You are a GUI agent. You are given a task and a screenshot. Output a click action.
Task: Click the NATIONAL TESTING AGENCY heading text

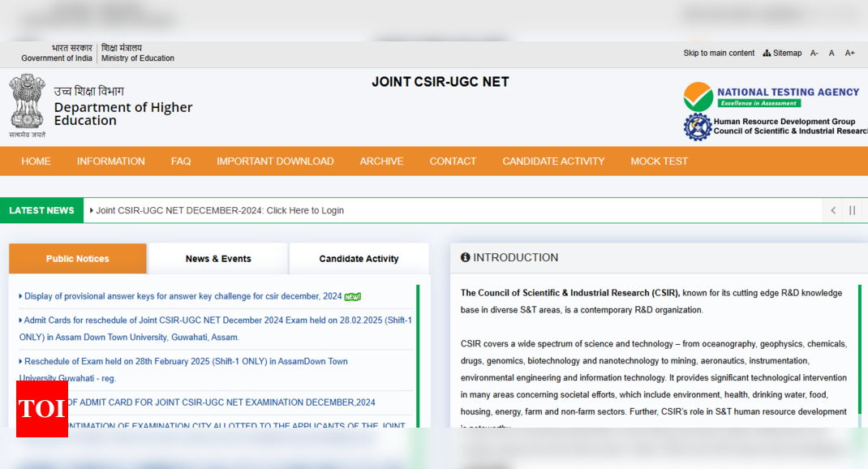tap(789, 92)
